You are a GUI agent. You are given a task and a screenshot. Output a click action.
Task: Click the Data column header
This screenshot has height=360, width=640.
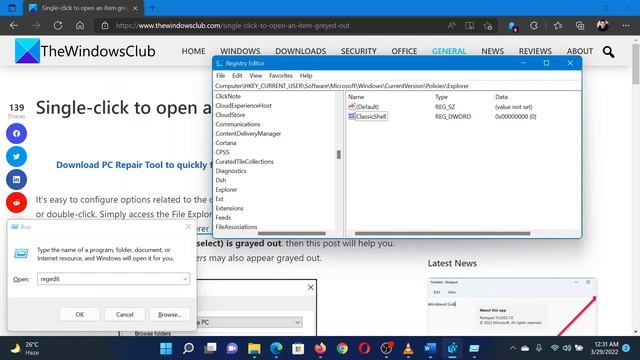(x=501, y=97)
